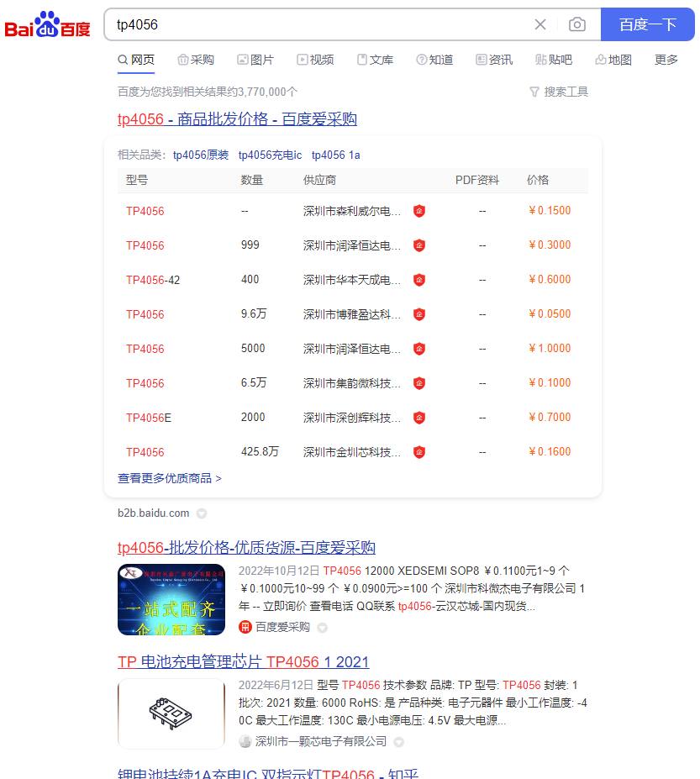Screen dimensions: 700x779
Task: Click supplier 深圳市博雅盈达科...
Action: [x=352, y=314]
